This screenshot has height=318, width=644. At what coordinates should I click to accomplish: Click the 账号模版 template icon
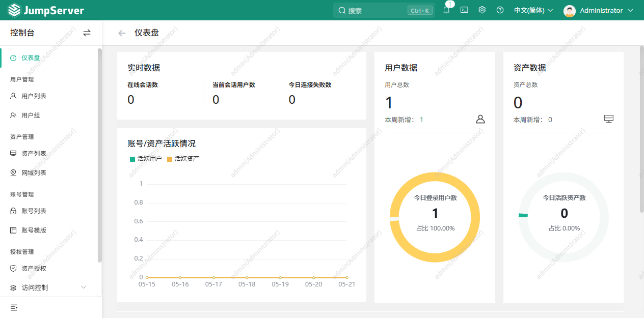click(x=13, y=230)
